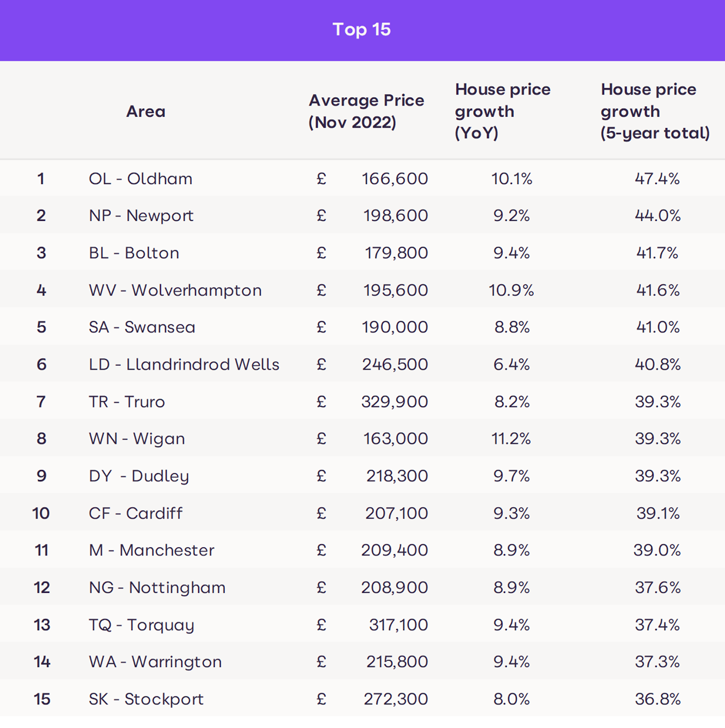Select Llandrindod Wells' average price 246,500
The width and height of the screenshot is (725, 728).
[395, 364]
